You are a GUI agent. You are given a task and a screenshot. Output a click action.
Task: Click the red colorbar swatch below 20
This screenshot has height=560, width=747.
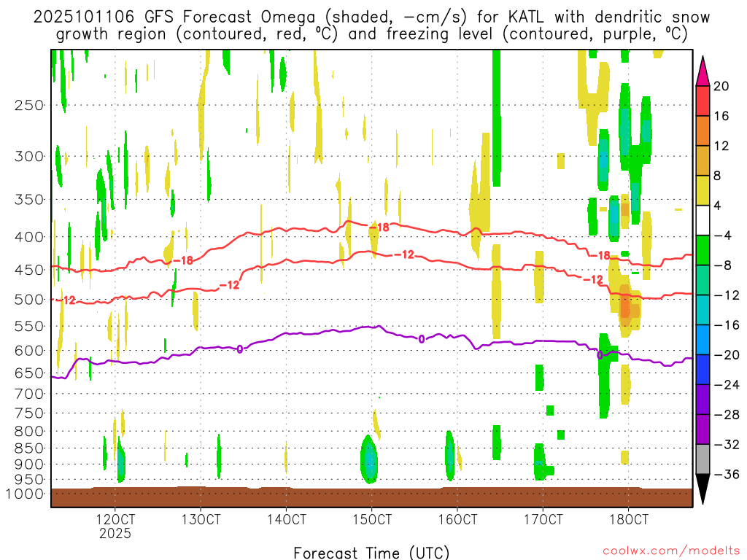pyautogui.click(x=703, y=101)
